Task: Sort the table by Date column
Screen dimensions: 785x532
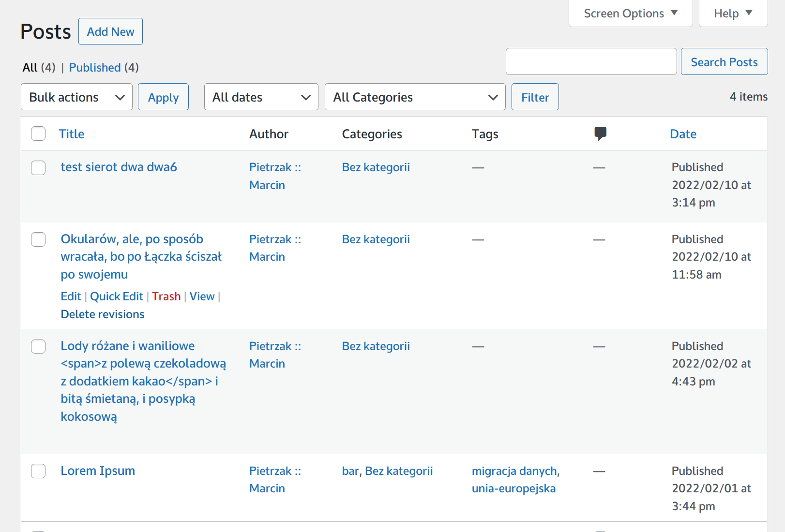Action: (683, 134)
